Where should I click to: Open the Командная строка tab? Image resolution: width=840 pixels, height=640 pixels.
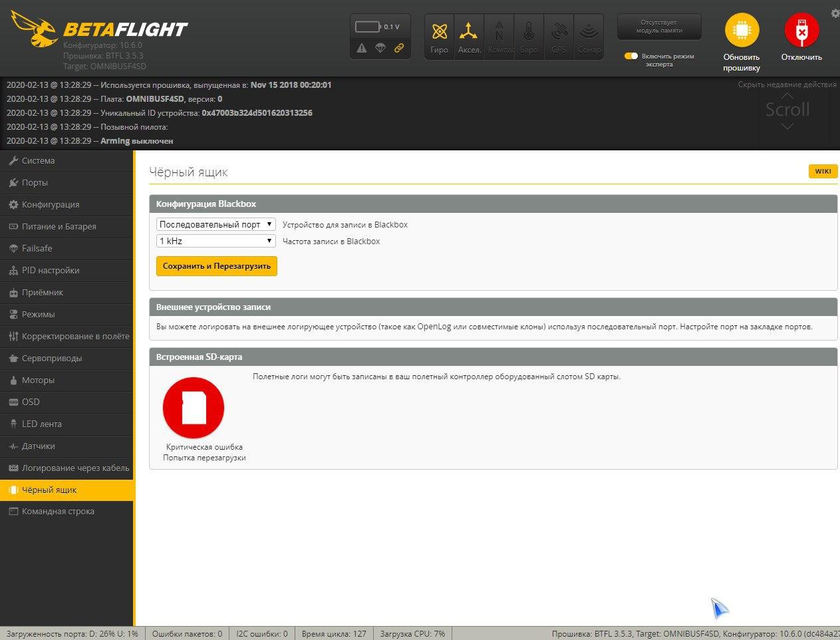55,511
